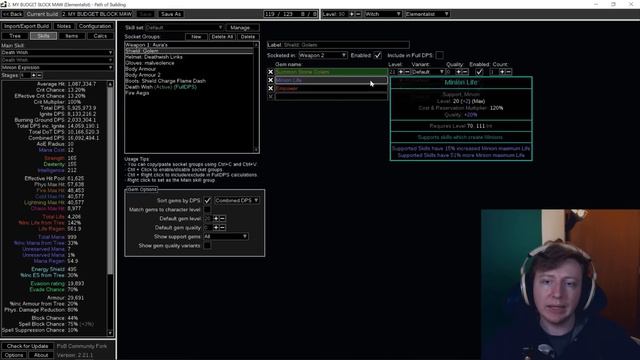
Task: Enable Include in Full DPS checkbox
Action: (x=439, y=55)
